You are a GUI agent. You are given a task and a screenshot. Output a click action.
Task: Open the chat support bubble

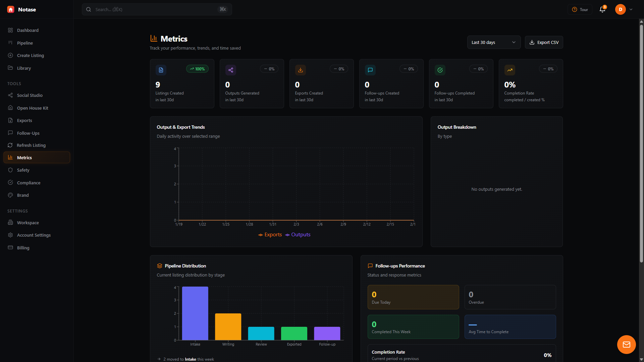pyautogui.click(x=626, y=344)
